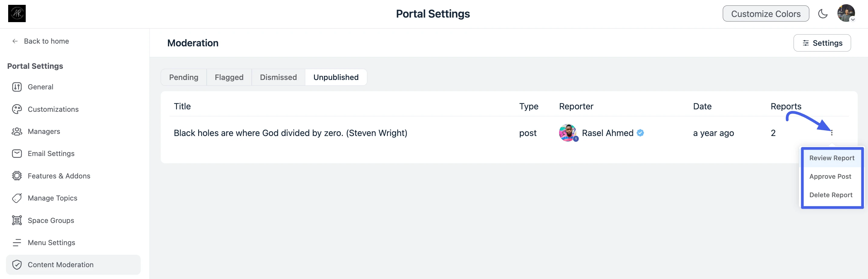Open General settings icon in sidebar
Image resolution: width=868 pixels, height=279 pixels.
pos(17,87)
